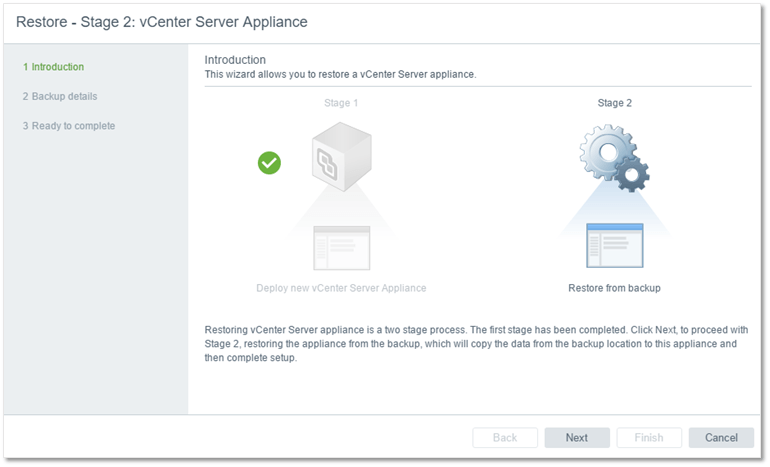Select the Backup details step
Screen dimensions: 770x467
coord(60,96)
